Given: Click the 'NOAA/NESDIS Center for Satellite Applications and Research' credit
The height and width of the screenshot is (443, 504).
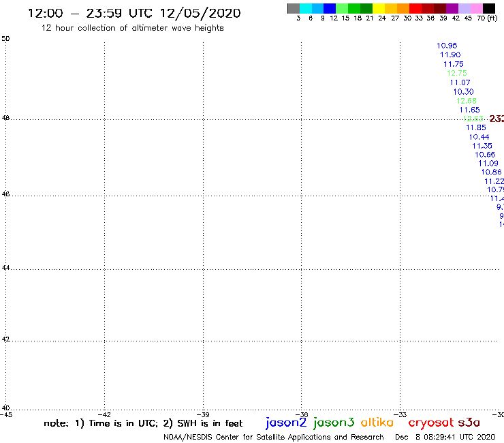Looking at the screenshot, I should [x=274, y=438].
